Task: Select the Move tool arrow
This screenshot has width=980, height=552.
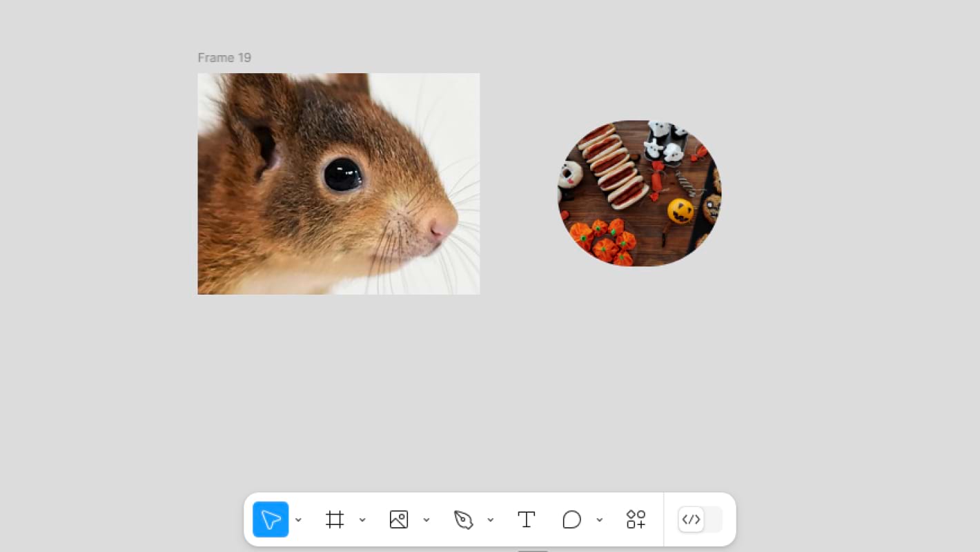Action: coord(271,520)
